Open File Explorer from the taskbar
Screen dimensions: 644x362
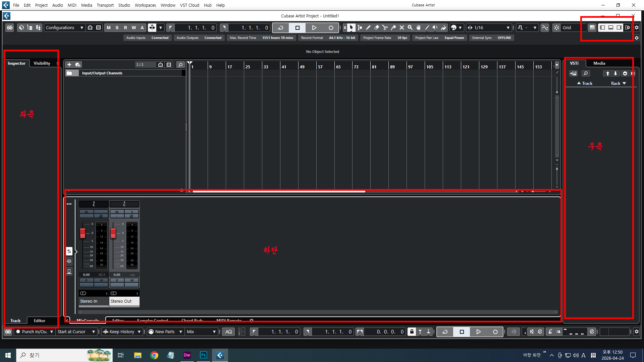138,355
